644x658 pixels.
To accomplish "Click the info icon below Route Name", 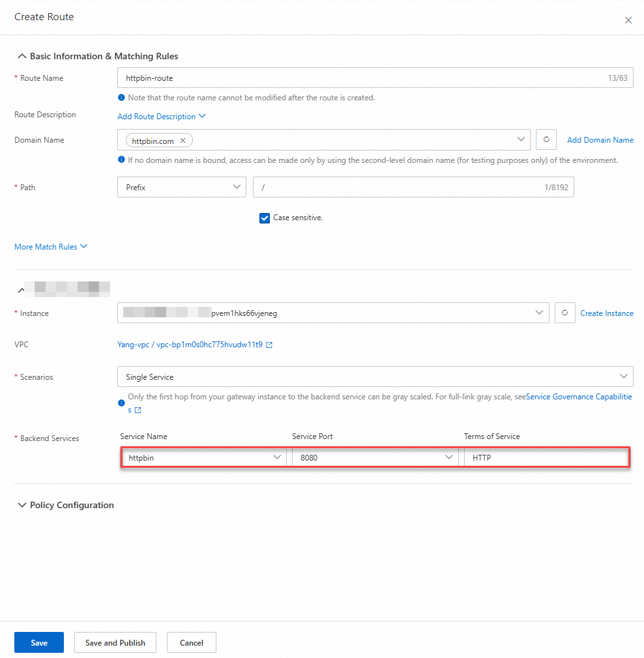I will pyautogui.click(x=121, y=96).
